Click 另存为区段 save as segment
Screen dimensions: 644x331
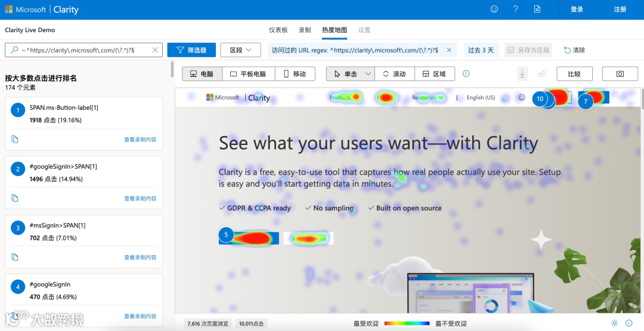[x=528, y=50]
